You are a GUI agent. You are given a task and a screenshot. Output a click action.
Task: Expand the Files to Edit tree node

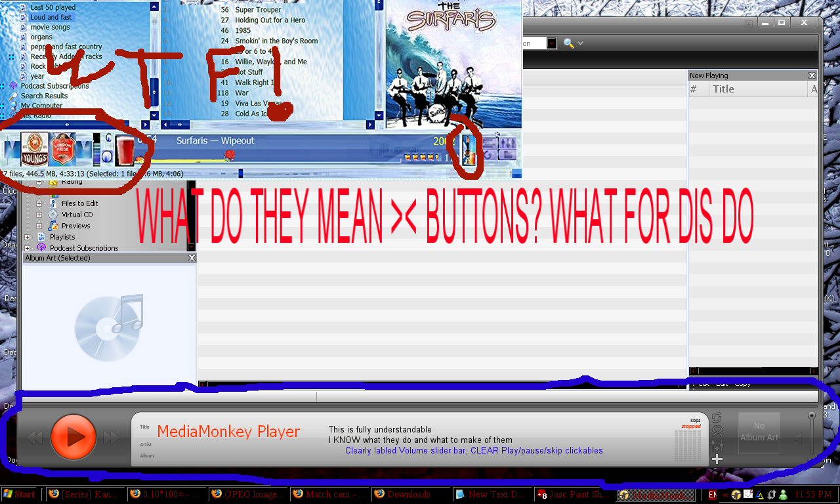pyautogui.click(x=39, y=203)
